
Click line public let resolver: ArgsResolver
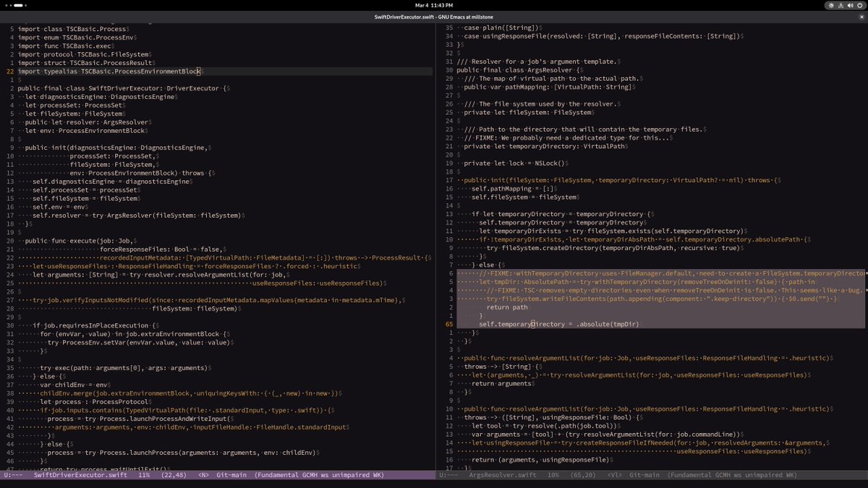tap(88, 122)
